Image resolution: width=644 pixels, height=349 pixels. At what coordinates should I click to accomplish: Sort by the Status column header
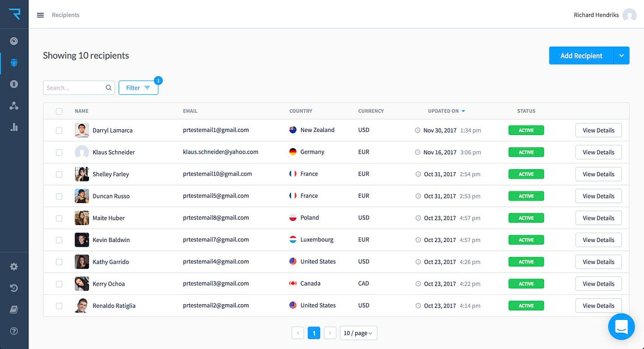pyautogui.click(x=526, y=111)
